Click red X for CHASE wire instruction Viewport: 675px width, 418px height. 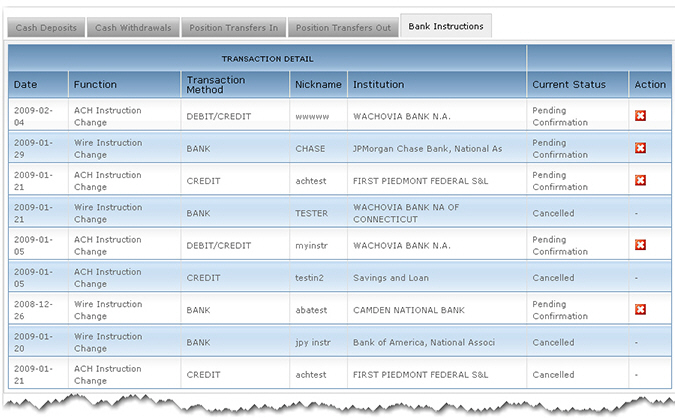tap(640, 149)
